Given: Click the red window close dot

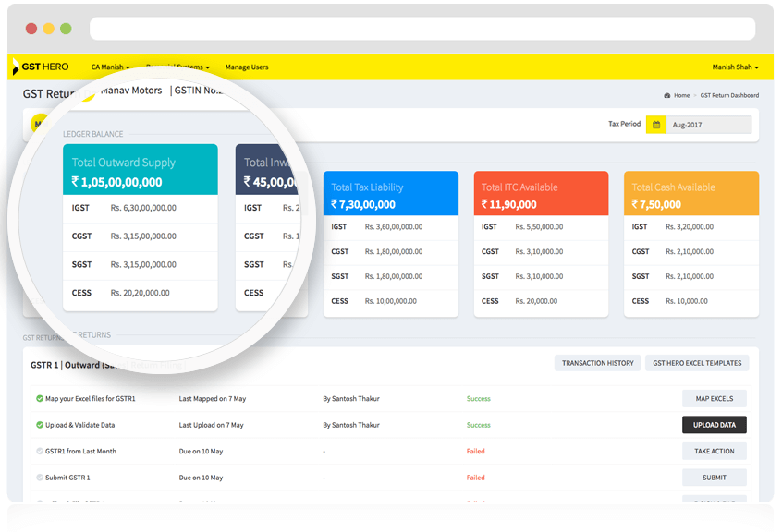Looking at the screenshot, I should coord(31,29).
